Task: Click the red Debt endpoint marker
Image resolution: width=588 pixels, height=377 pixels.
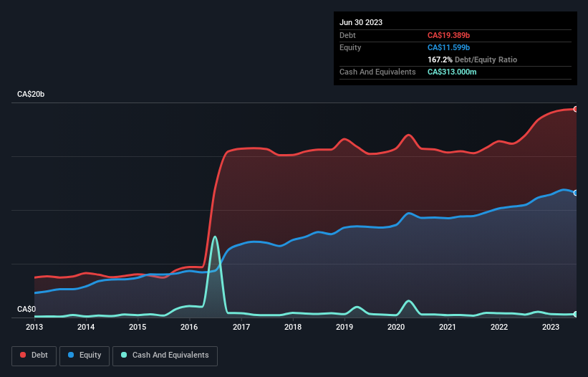Action: [x=576, y=109]
